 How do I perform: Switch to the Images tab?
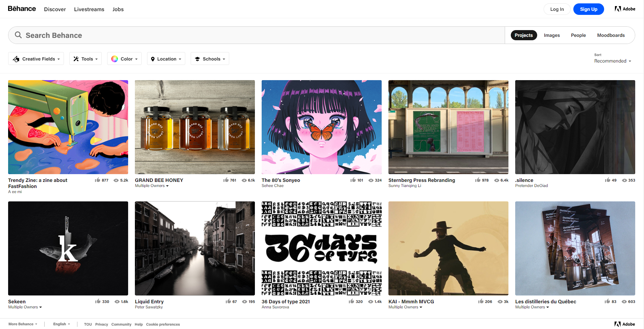552,35
